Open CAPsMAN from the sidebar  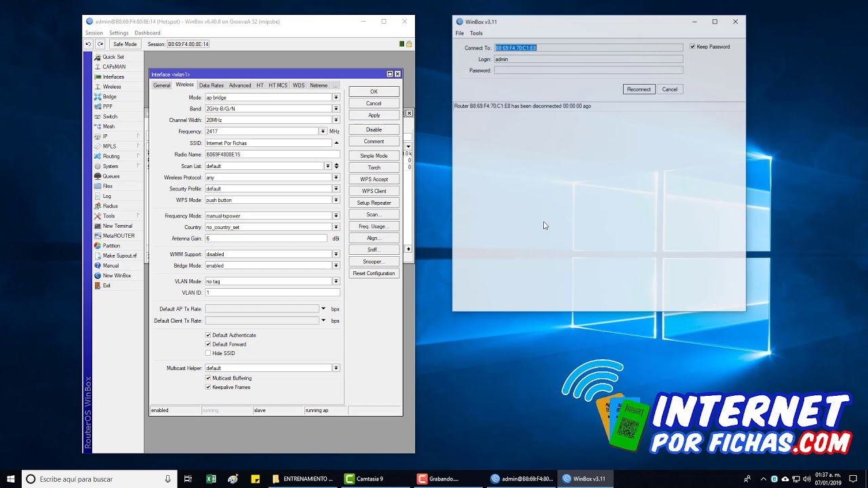(x=114, y=66)
